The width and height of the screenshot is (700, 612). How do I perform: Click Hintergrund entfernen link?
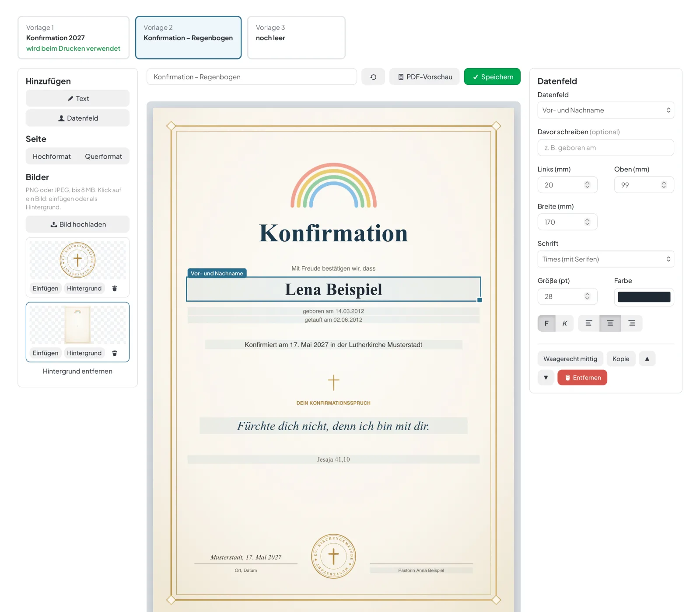tap(77, 371)
